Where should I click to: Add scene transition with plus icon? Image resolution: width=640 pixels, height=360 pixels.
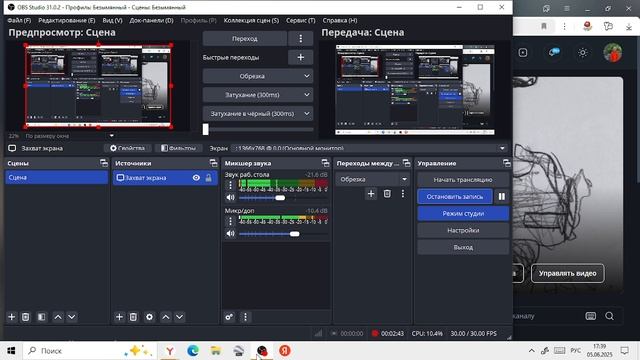point(371,193)
